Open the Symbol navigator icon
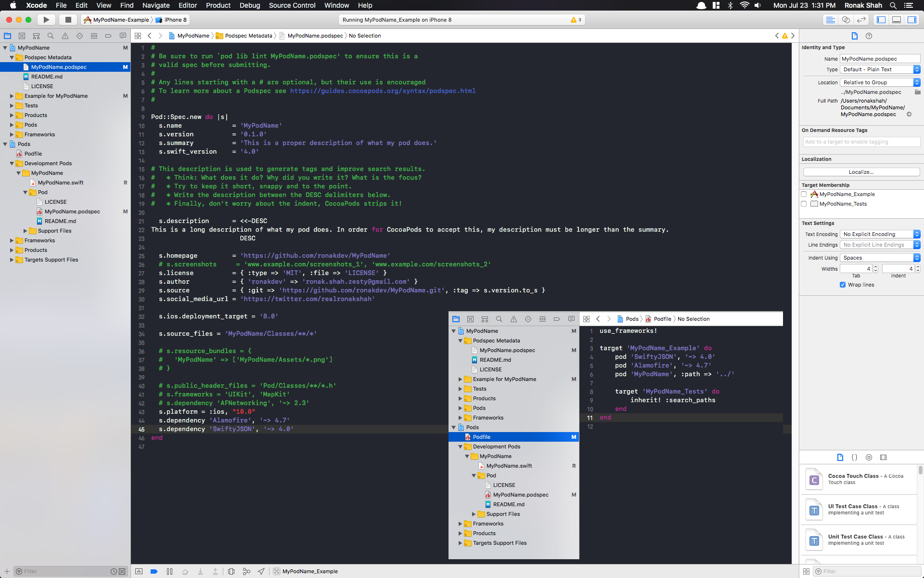Image resolution: width=924 pixels, height=578 pixels. point(36,36)
